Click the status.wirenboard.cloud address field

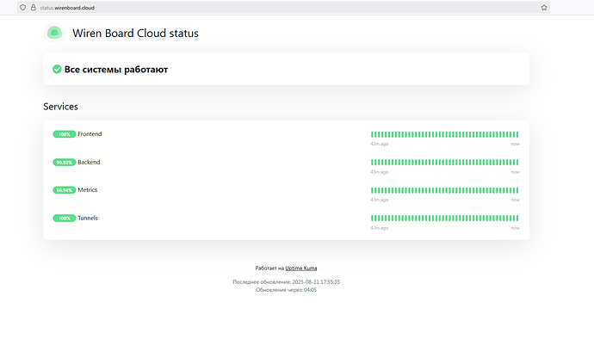tap(283, 8)
